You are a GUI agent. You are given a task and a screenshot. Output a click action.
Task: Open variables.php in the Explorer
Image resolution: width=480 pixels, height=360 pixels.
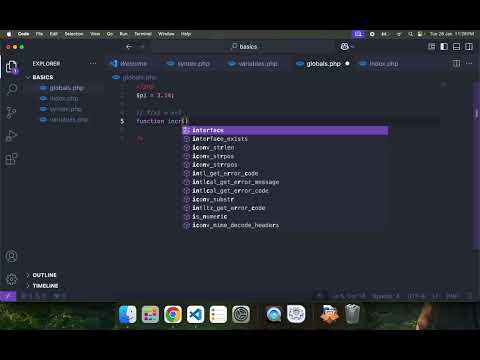click(x=68, y=120)
